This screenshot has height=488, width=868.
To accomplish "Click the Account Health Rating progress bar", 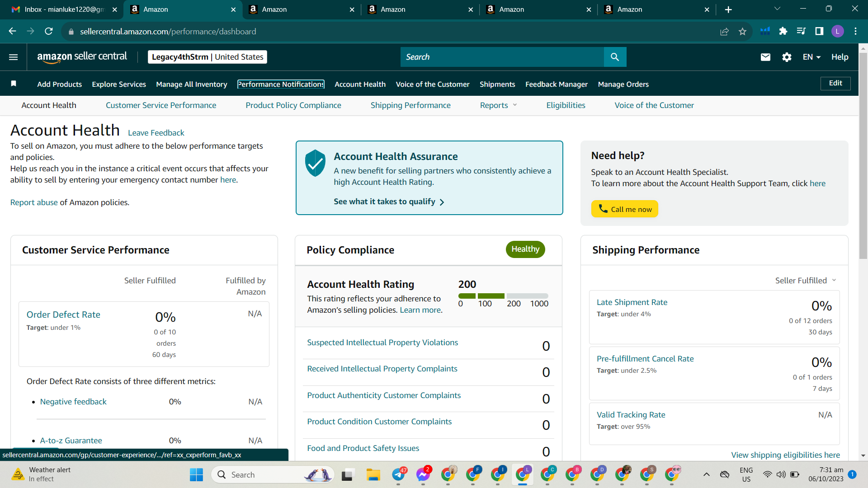I will (x=503, y=296).
